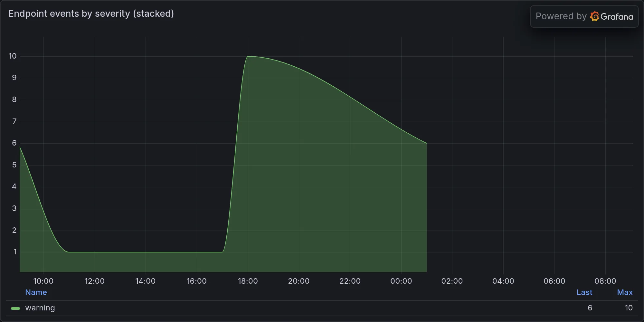Click the 00:00 x-axis label

(x=401, y=281)
